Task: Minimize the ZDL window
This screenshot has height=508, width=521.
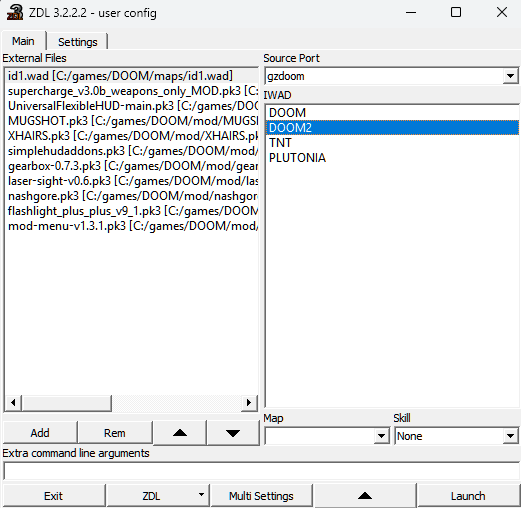Action: click(411, 13)
